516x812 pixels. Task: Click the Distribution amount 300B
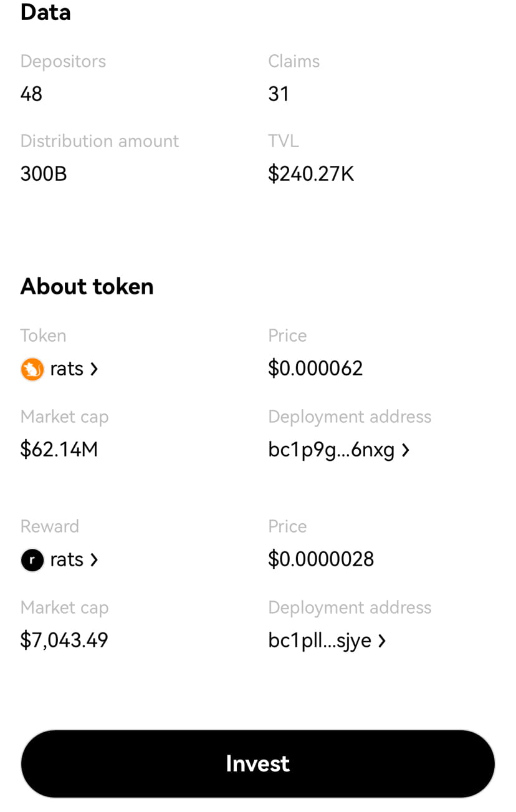(43, 173)
